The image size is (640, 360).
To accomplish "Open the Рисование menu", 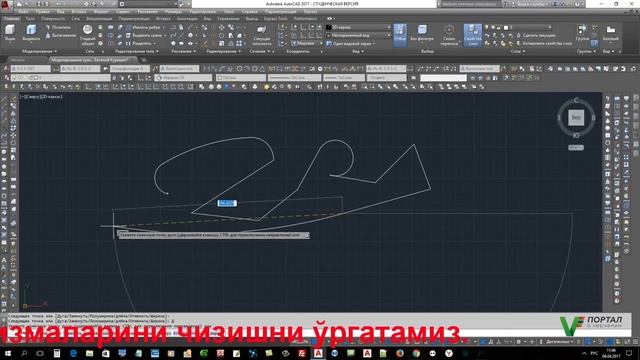I will click(x=148, y=12).
